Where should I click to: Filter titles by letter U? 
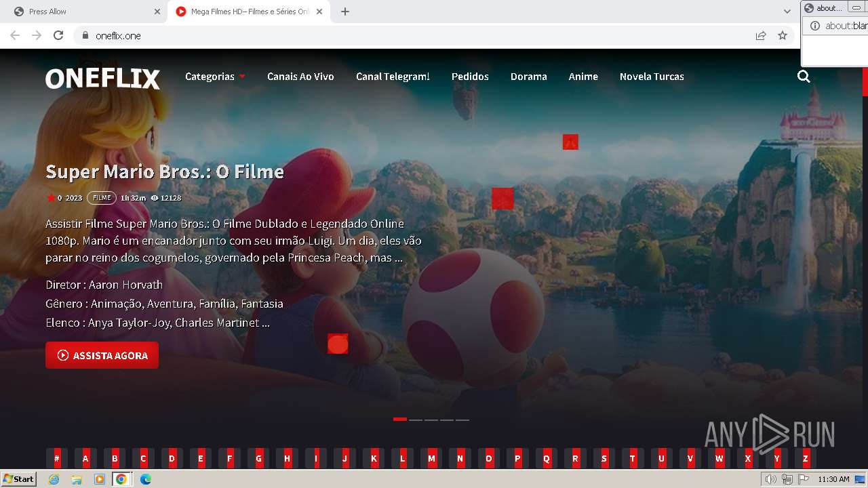(x=662, y=458)
